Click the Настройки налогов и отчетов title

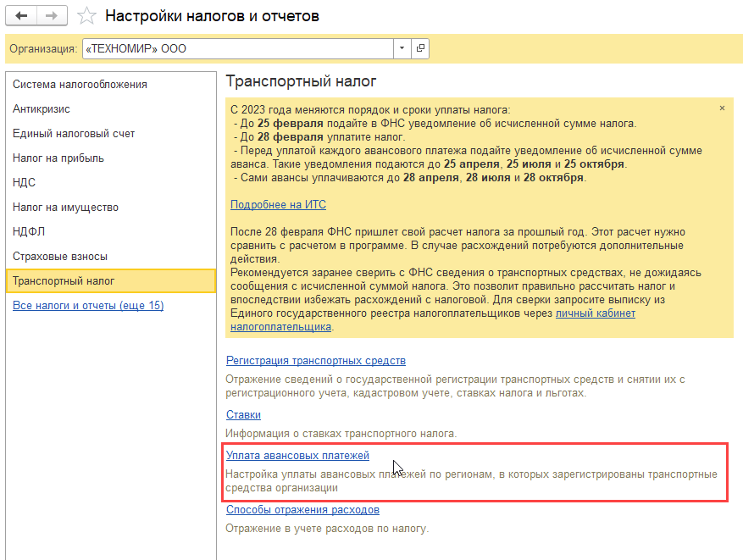[212, 15]
